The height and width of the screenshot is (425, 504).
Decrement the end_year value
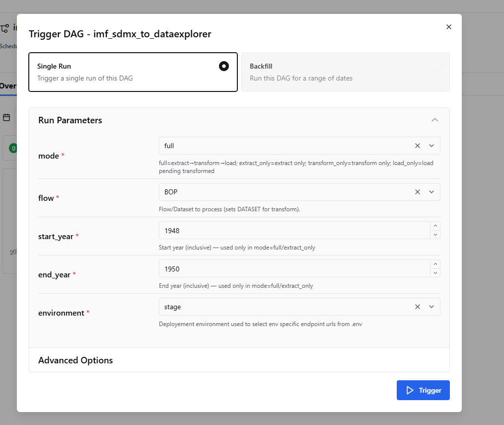coord(435,273)
